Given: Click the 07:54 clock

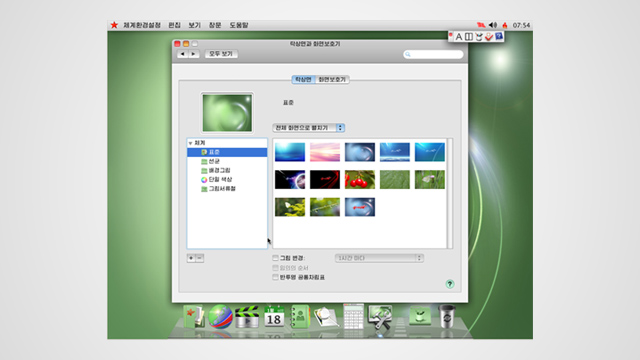Looking at the screenshot, I should coord(521,25).
